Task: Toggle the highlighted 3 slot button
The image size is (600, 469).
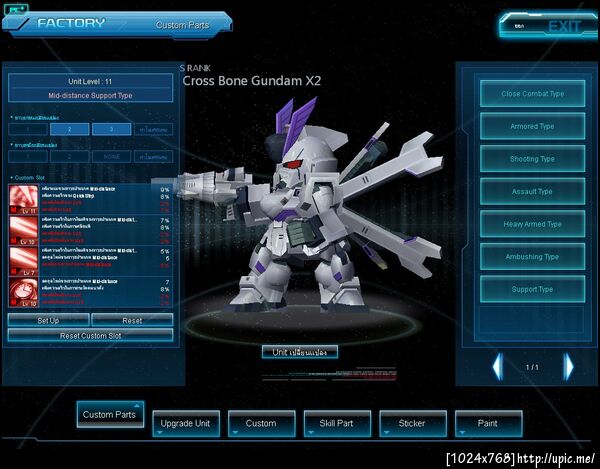Action: tap(111, 129)
